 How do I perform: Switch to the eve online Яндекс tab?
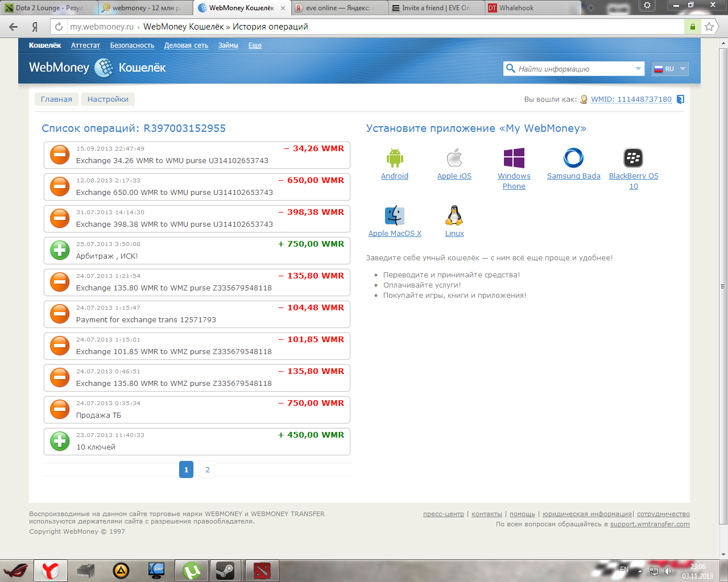click(339, 8)
